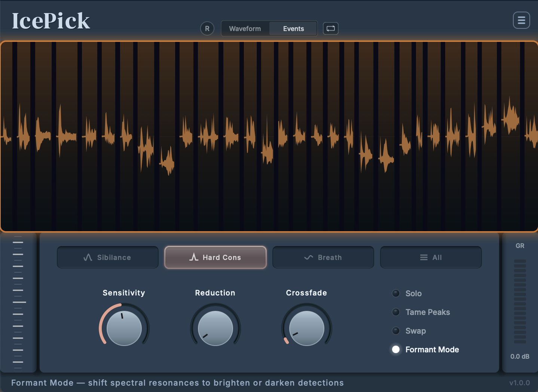
Task: Click the Sensitivity label text
Action: click(124, 293)
